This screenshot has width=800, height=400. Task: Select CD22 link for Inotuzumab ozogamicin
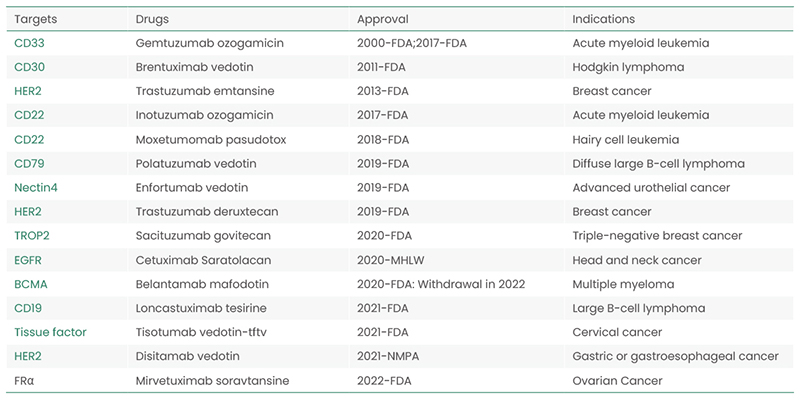coord(29,115)
